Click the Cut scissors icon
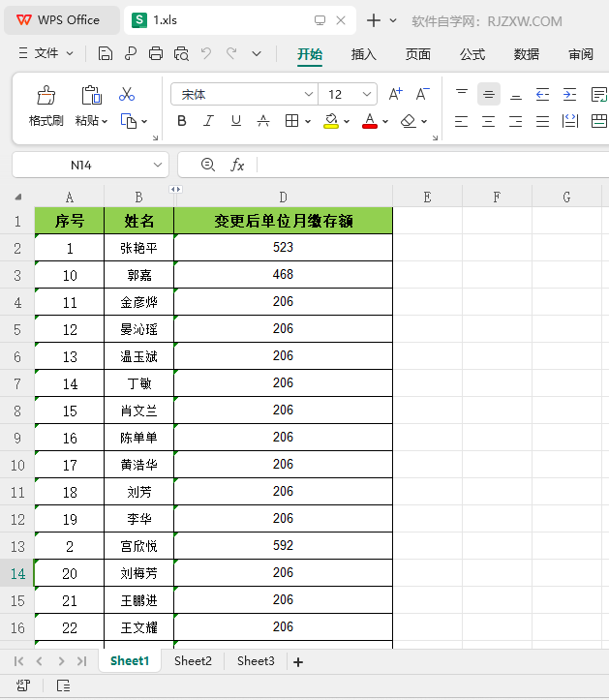 tap(127, 94)
